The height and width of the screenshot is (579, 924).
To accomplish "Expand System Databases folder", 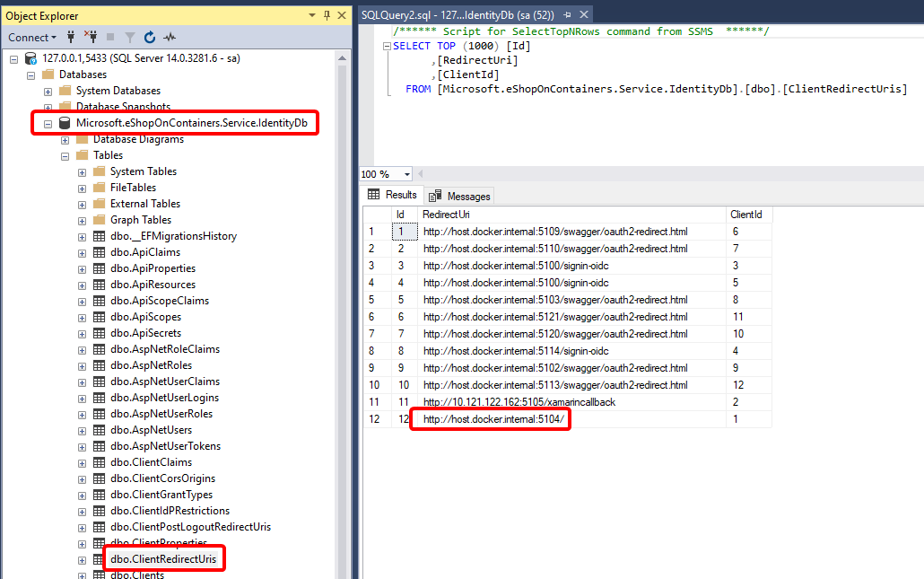I will [48, 92].
